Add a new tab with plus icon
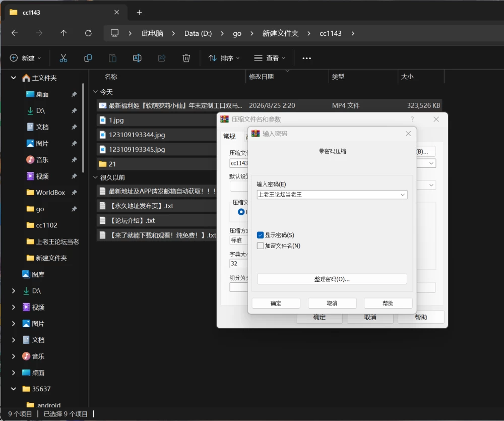This screenshot has width=504, height=421. click(x=139, y=13)
